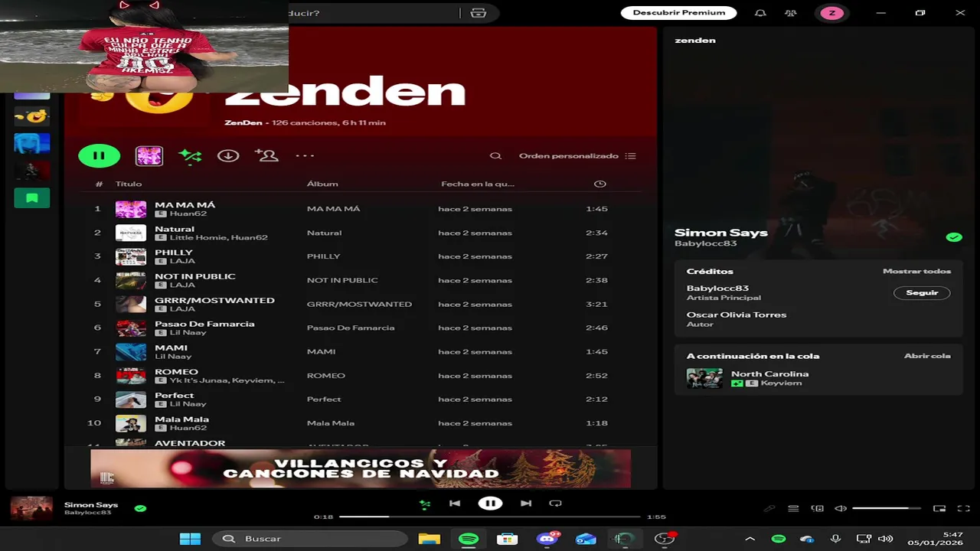The width and height of the screenshot is (980, 551).
Task: Open the queue icon in player bar
Action: (x=793, y=508)
